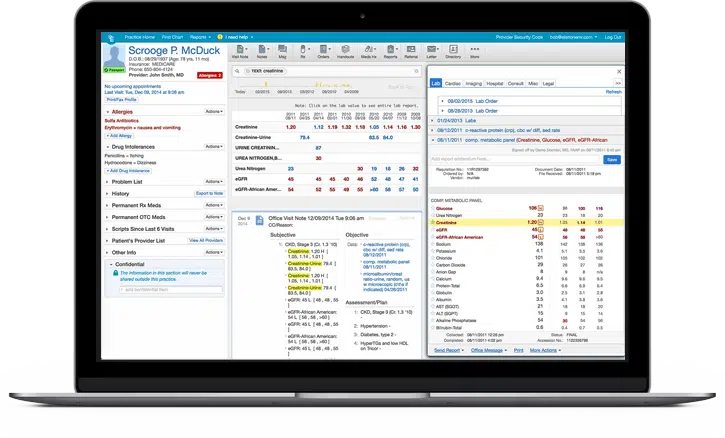Click the yellow help icon beside 'I need help'
Viewport: 725px width, 438px height.
click(x=220, y=37)
